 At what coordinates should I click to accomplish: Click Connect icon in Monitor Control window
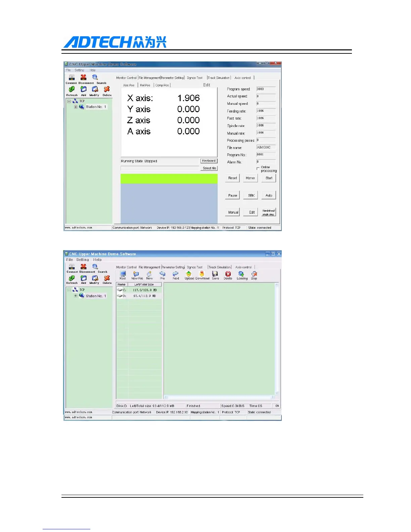pos(72,77)
